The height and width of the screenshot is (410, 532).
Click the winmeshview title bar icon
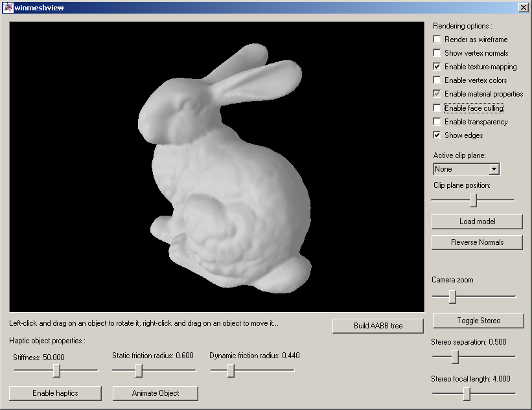click(x=8, y=8)
